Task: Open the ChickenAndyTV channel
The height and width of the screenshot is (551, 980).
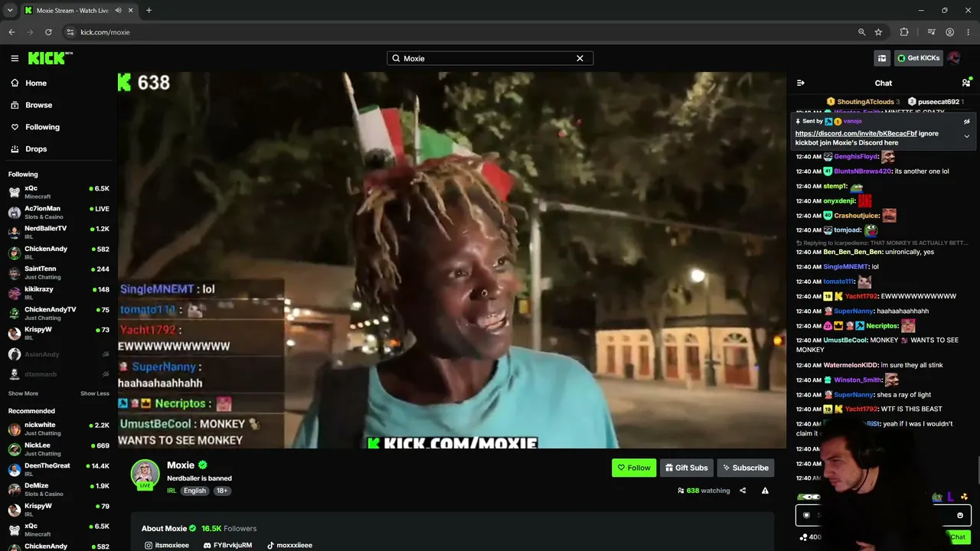Action: point(58,313)
